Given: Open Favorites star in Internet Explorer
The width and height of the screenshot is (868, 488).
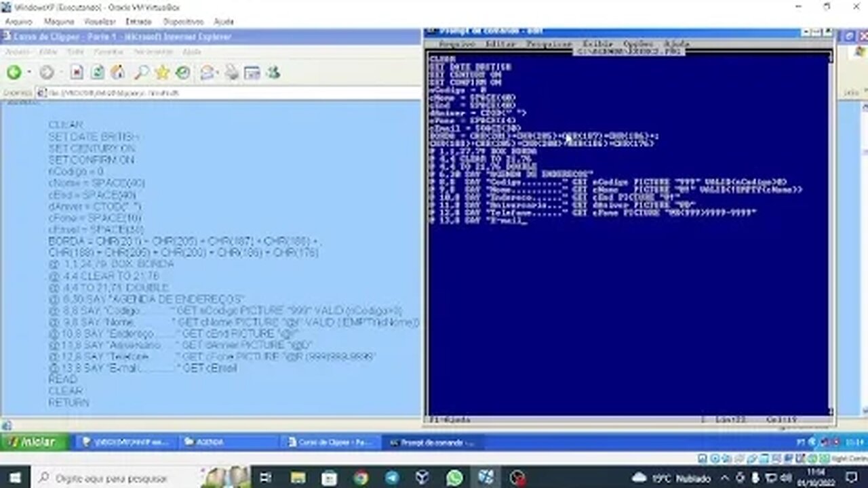Looking at the screenshot, I should [162, 73].
